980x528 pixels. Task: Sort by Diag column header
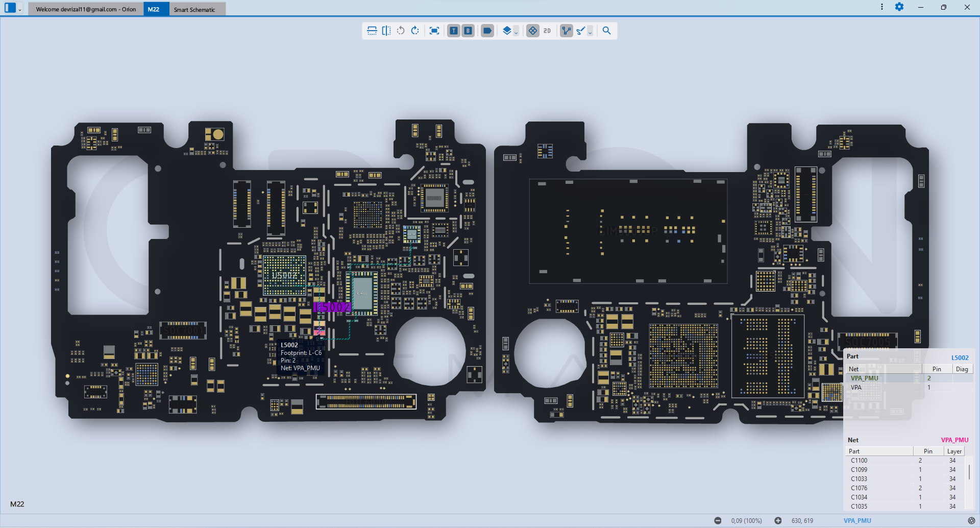962,369
